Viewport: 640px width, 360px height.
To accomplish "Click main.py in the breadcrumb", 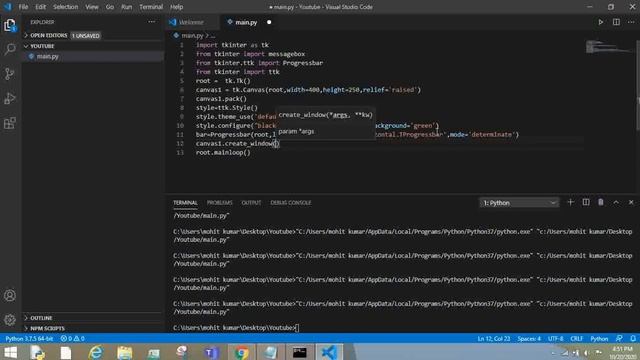I will tap(192, 36).
